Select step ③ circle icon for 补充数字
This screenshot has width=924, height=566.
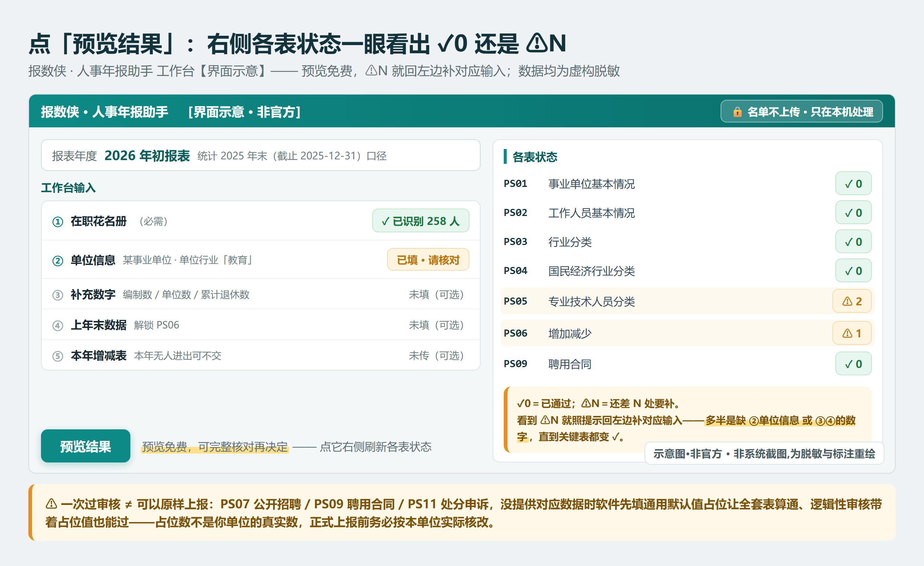point(57,295)
